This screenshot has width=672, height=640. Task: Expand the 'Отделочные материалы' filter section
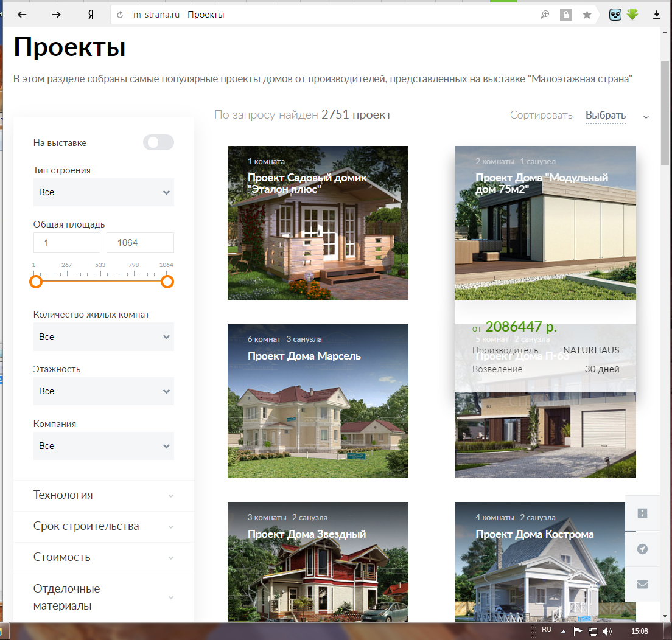point(103,597)
